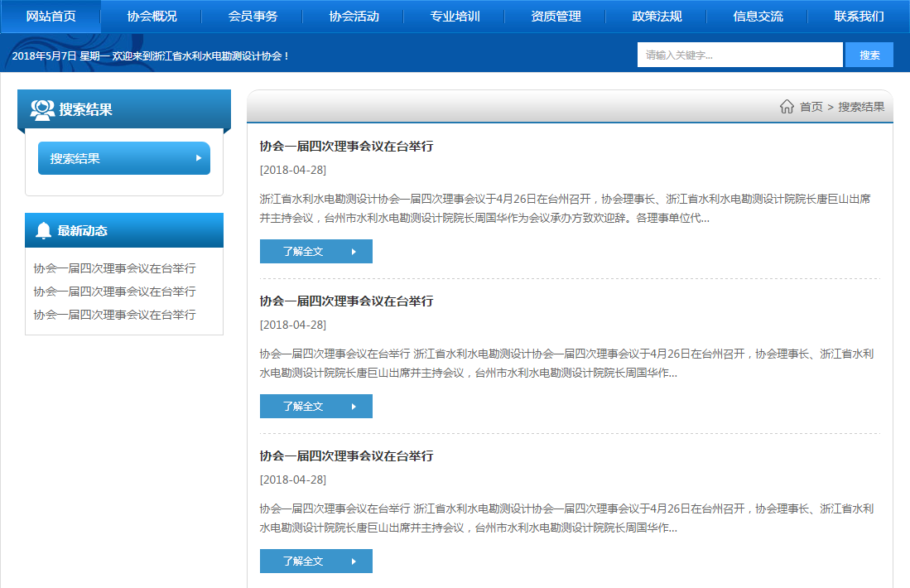Open the 协会概况 menu item

152,17
